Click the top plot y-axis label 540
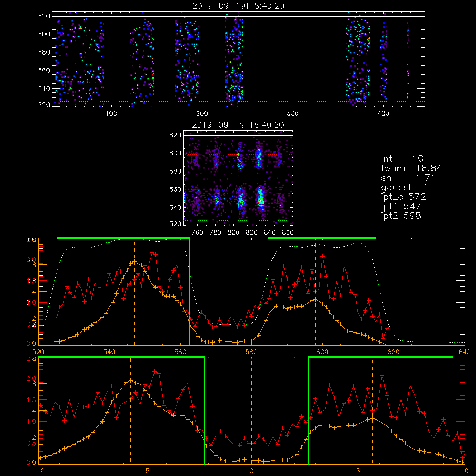The image size is (476, 476). [44, 89]
